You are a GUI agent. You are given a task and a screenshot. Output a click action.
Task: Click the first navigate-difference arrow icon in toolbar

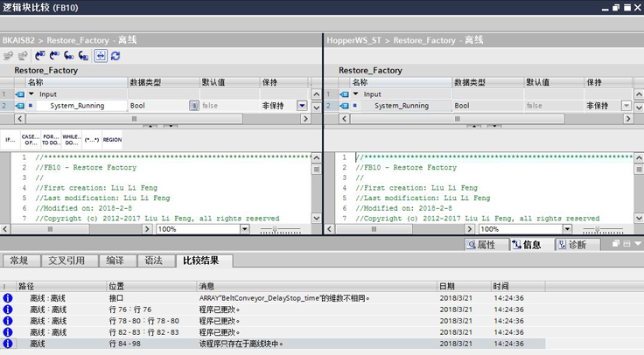point(39,55)
